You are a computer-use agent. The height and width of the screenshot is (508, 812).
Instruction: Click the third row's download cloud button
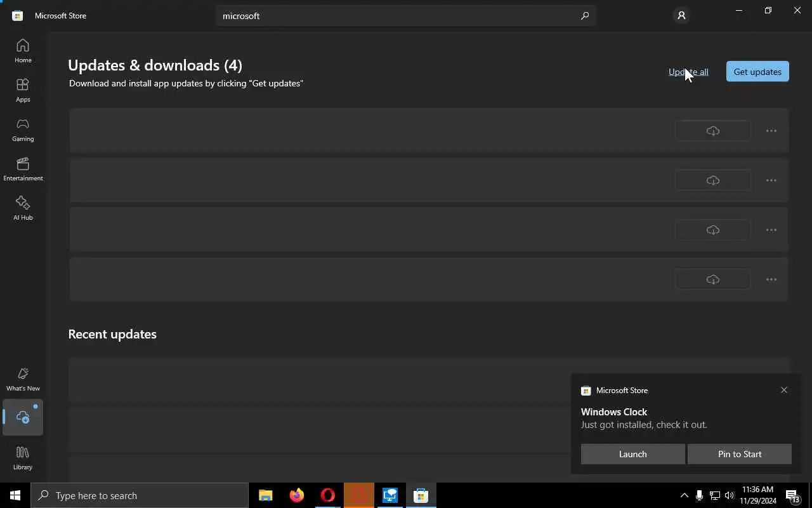[x=713, y=230]
